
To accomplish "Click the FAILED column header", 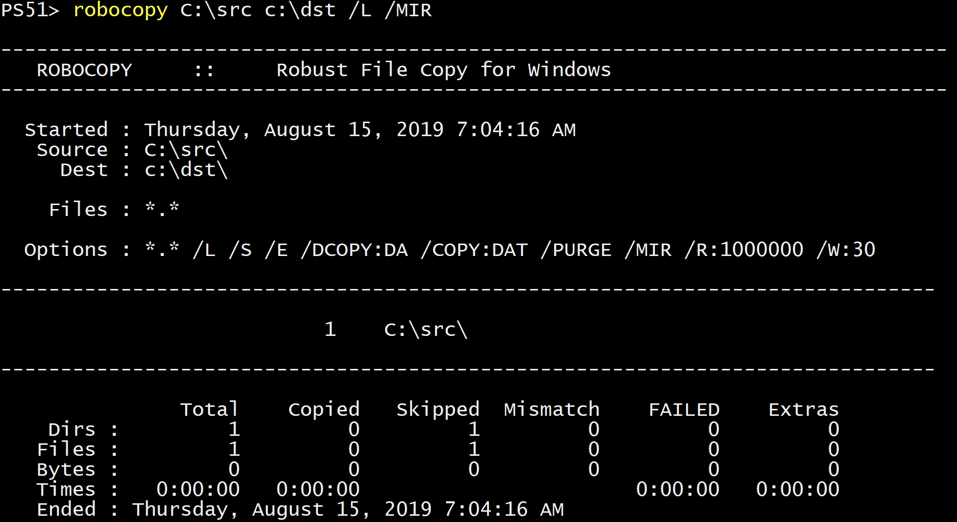I will click(x=684, y=409).
